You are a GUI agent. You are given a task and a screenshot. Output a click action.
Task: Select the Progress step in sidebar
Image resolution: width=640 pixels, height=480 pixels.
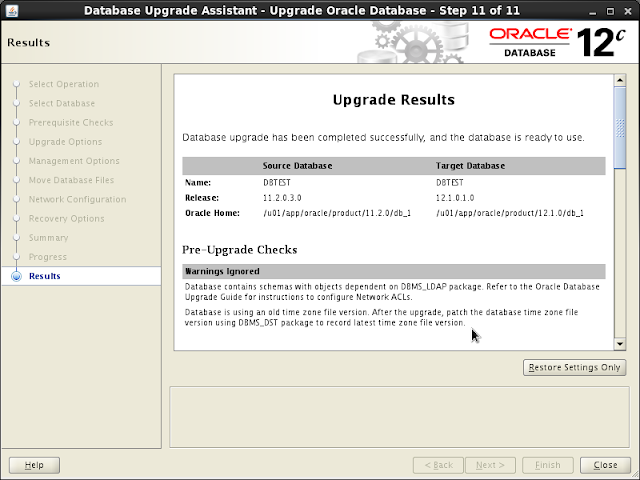tap(47, 257)
